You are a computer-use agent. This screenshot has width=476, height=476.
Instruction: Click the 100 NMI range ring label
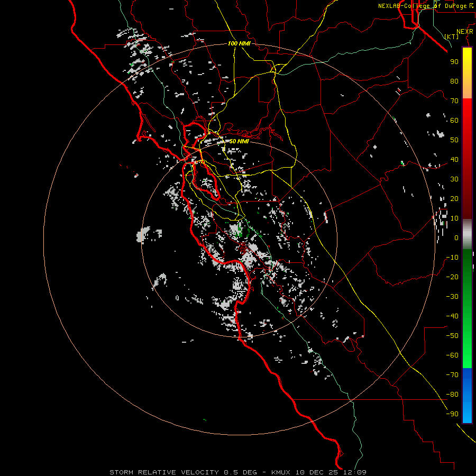click(x=239, y=43)
